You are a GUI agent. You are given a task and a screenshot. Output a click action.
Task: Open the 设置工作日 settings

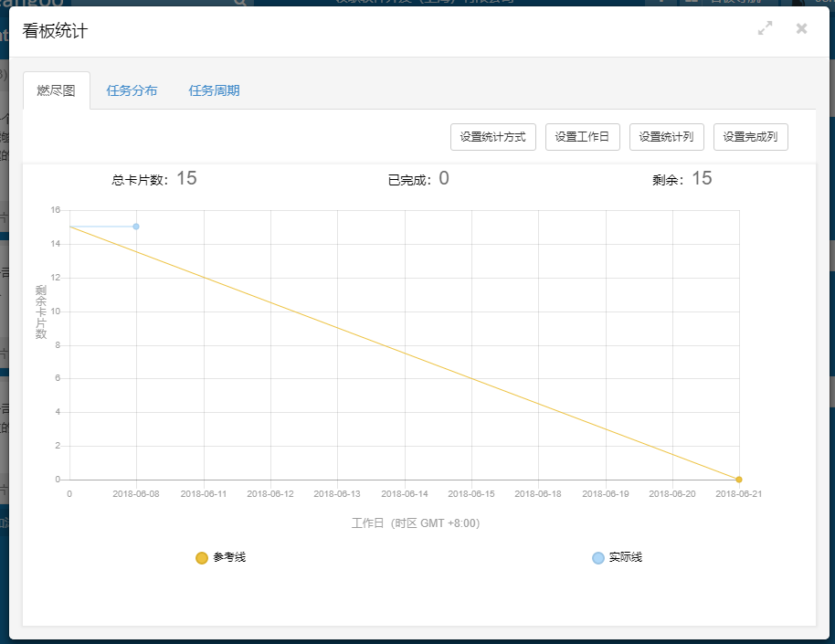583,137
